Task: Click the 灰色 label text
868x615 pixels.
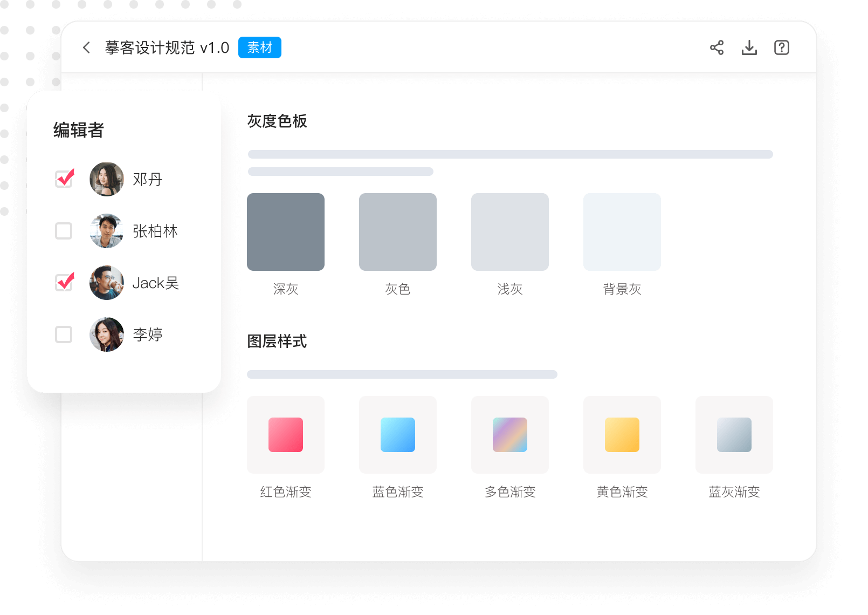Action: click(x=398, y=289)
